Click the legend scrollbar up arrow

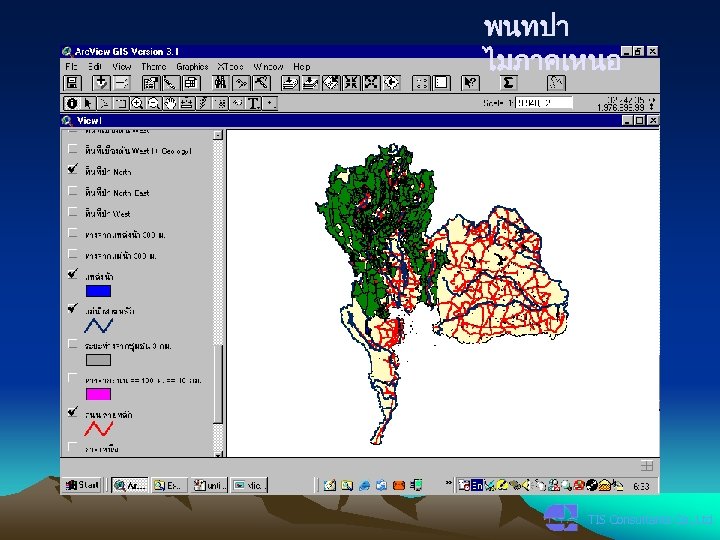coord(218,135)
